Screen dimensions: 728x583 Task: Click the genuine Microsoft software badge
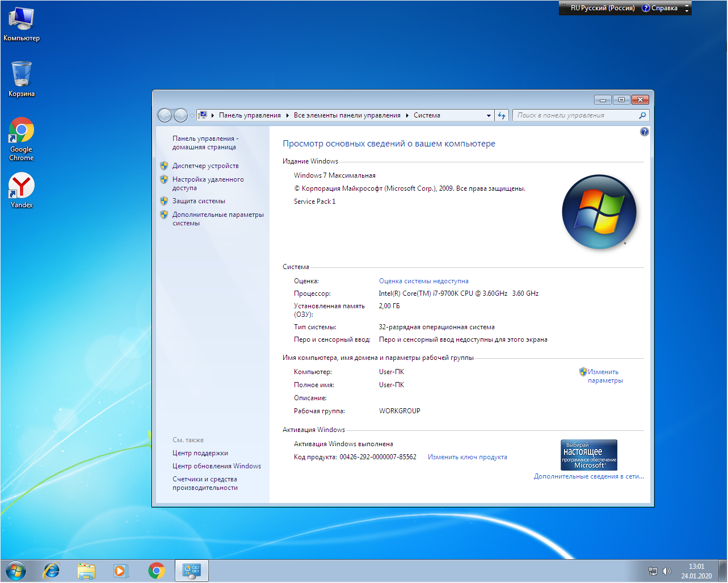click(589, 455)
